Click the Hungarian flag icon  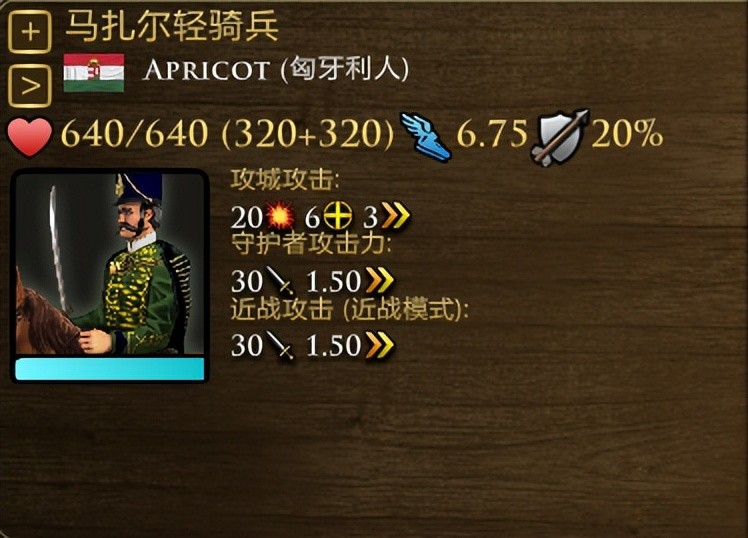(94, 72)
